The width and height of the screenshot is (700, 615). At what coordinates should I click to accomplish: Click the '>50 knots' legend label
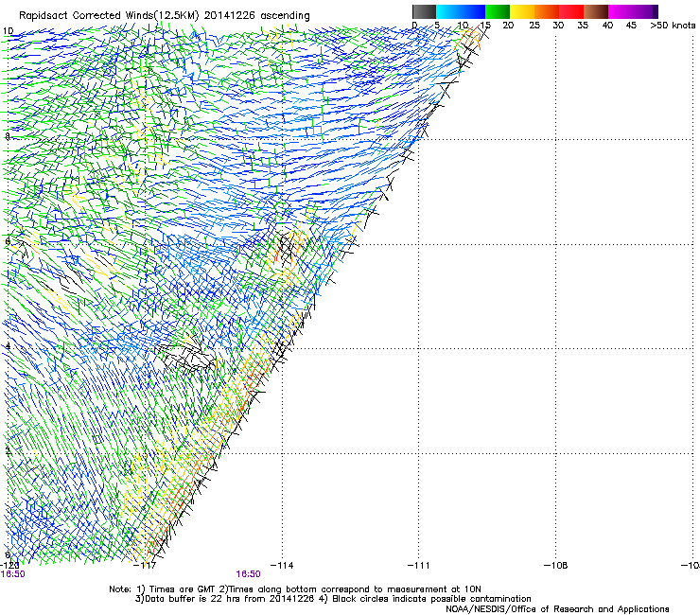click(x=673, y=26)
